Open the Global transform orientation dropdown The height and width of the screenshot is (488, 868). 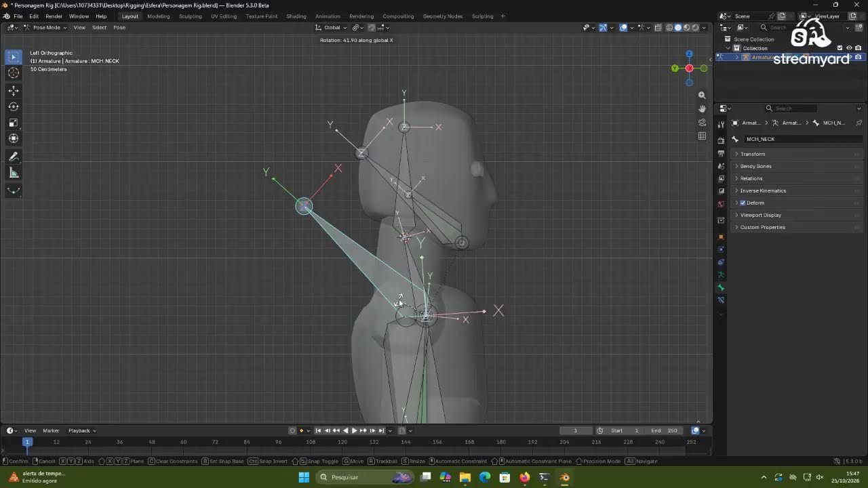[x=331, y=28]
